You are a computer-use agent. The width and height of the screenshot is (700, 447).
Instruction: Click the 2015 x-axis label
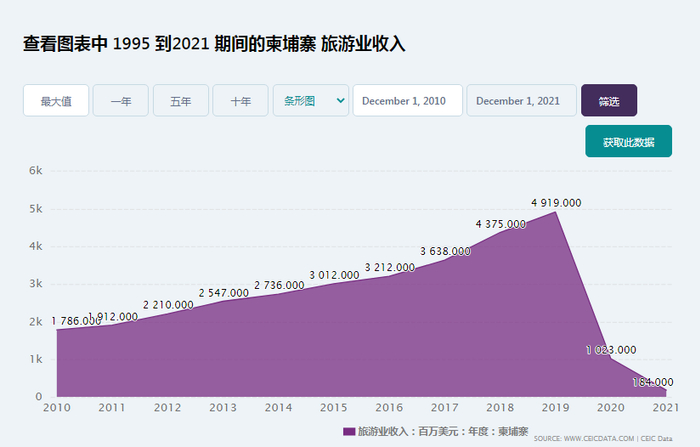334,407
